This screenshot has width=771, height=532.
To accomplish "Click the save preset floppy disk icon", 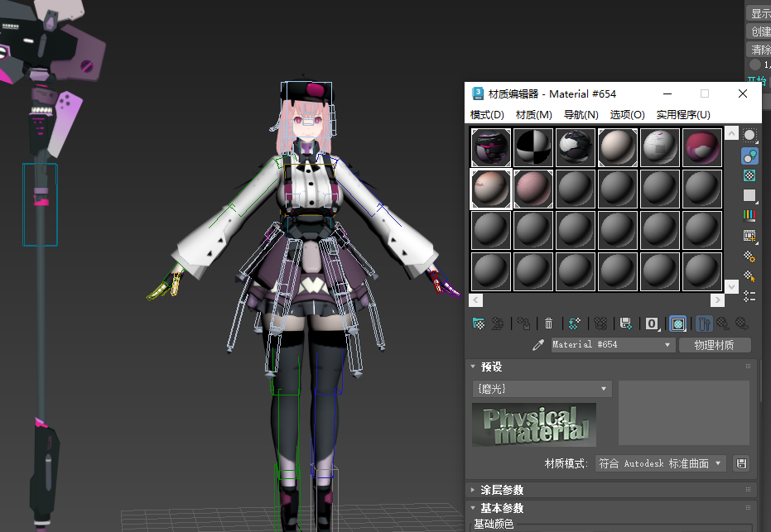I will pos(741,463).
